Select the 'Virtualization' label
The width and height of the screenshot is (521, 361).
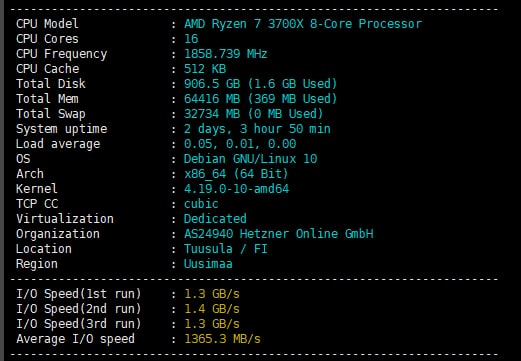[x=65, y=219]
